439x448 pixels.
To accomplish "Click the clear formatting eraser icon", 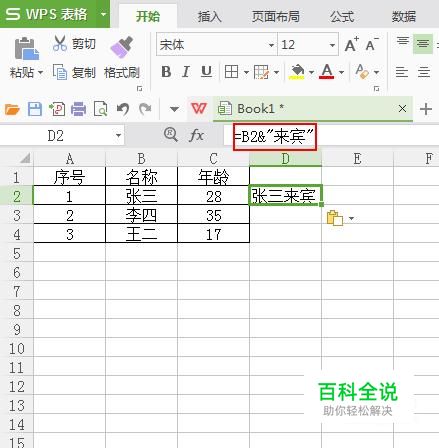I will pyautogui.click(x=362, y=72).
